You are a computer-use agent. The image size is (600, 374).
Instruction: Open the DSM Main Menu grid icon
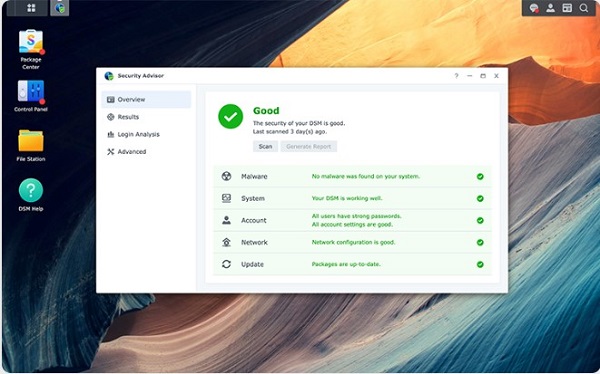(31, 8)
